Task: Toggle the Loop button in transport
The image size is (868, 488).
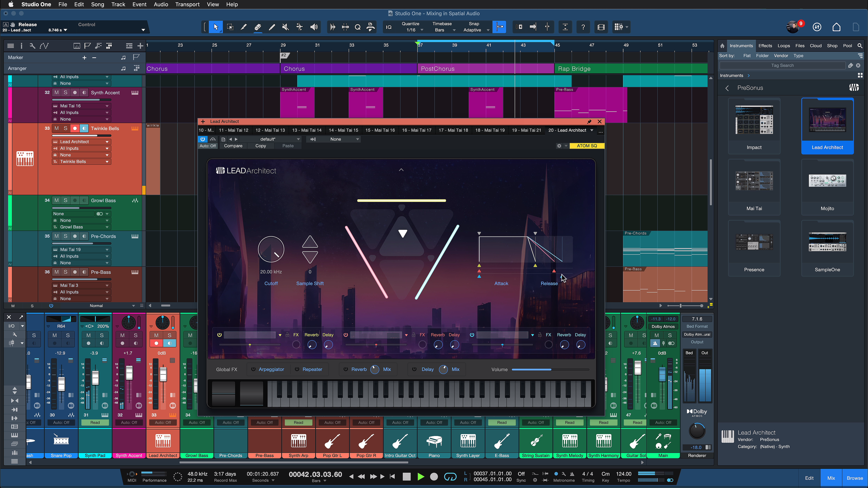Action: [450, 476]
